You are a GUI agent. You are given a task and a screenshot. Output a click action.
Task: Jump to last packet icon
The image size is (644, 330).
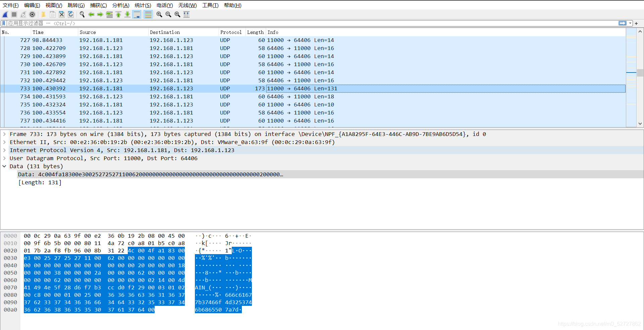coord(127,14)
